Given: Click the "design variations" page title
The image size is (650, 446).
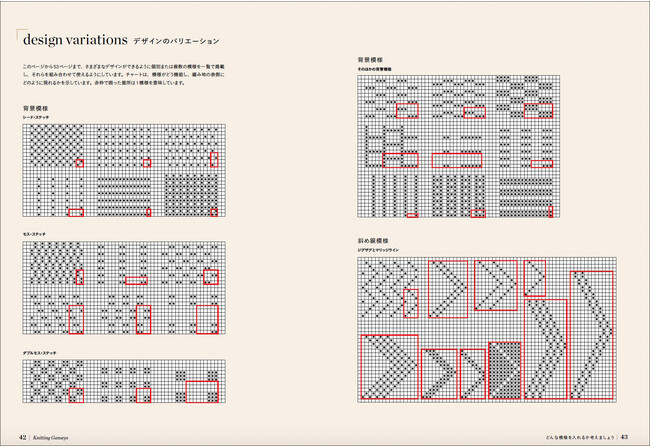Looking at the screenshot, I should pyautogui.click(x=73, y=41).
